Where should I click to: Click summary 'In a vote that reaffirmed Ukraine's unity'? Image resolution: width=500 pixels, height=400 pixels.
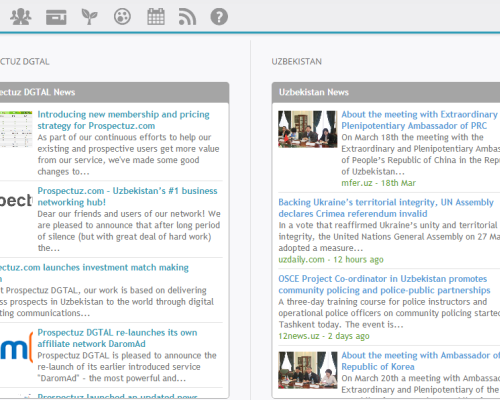tap(389, 237)
